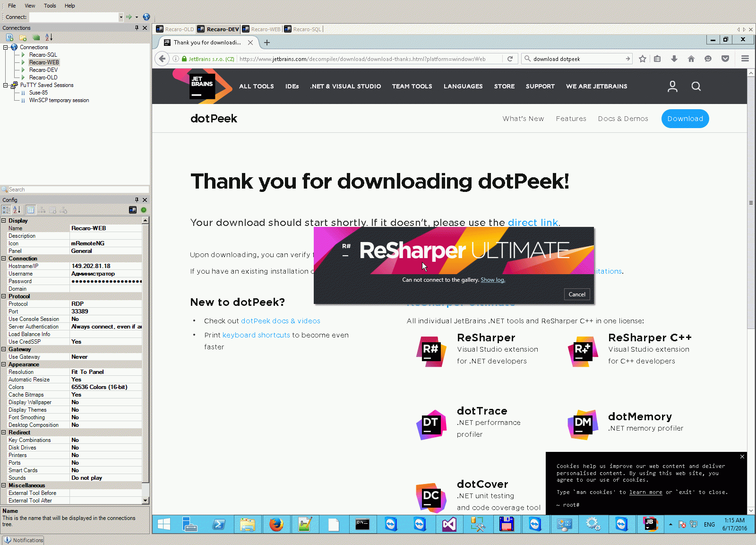This screenshot has width=756, height=545.
Task: Toggle the pin on the Config panel
Action: click(137, 200)
